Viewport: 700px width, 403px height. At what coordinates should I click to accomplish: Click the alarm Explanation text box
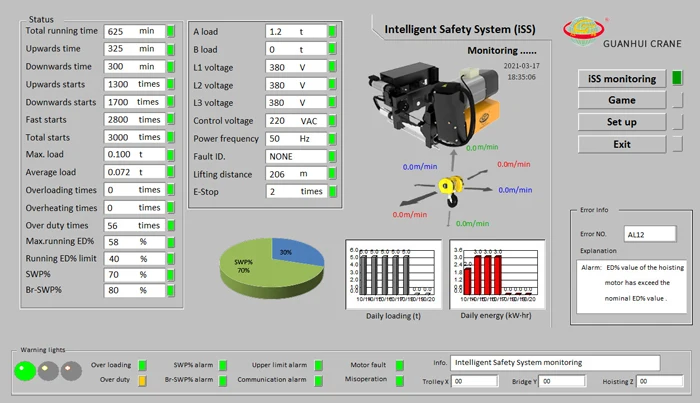click(631, 287)
